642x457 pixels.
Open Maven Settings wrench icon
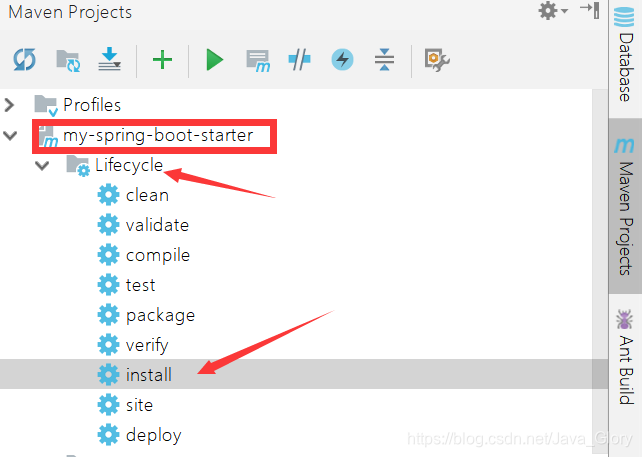click(437, 60)
